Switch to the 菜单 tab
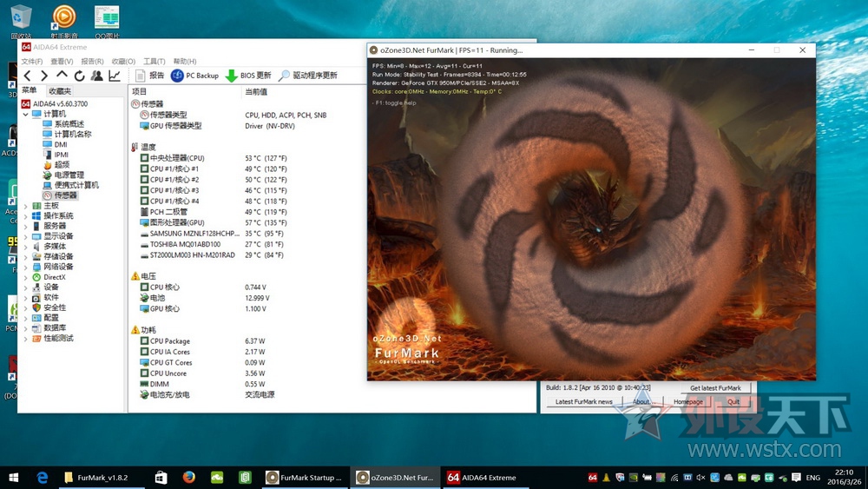 30,90
